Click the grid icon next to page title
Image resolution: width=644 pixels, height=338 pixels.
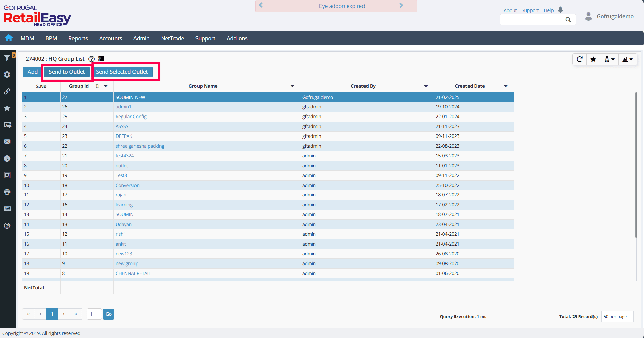[x=101, y=59]
